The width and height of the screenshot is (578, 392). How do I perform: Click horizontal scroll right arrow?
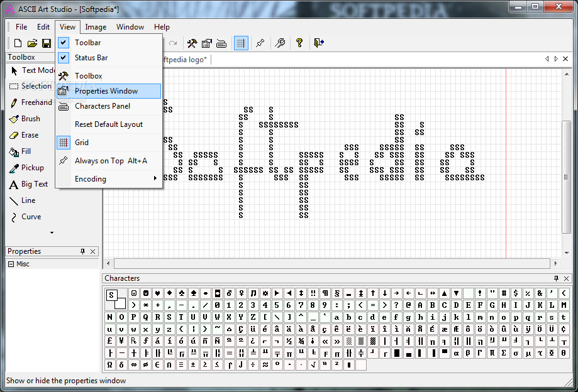pos(555,263)
